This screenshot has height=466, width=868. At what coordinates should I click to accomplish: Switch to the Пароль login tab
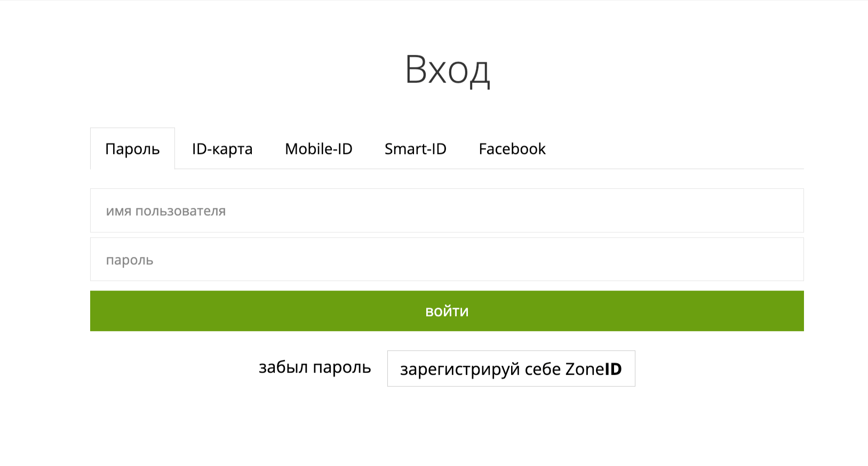(x=132, y=149)
